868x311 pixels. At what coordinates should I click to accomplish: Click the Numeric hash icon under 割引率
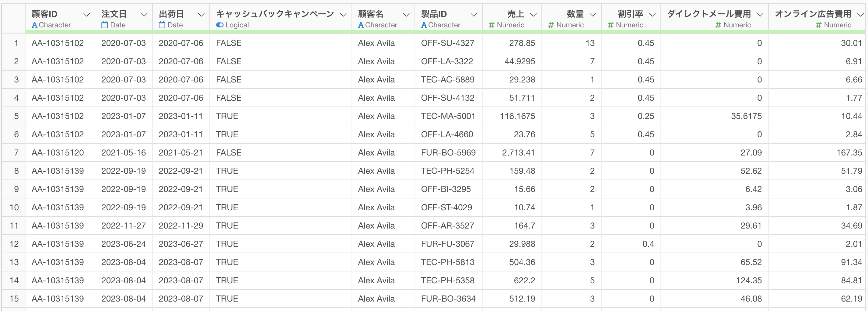[611, 25]
